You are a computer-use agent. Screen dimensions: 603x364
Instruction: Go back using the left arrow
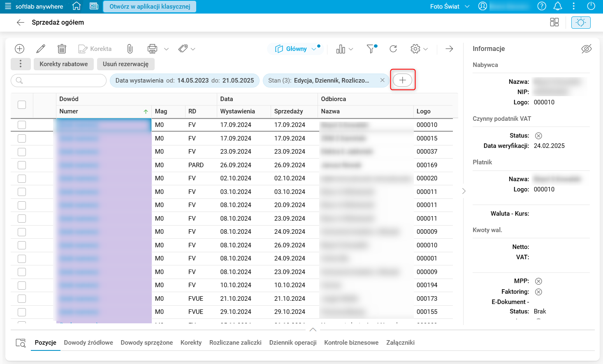pyautogui.click(x=20, y=22)
